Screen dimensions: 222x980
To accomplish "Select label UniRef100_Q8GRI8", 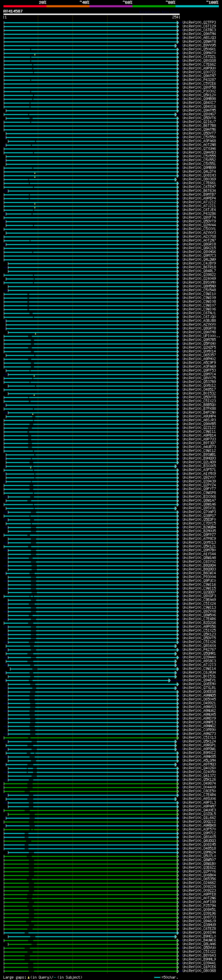I will (x=199, y=244).
